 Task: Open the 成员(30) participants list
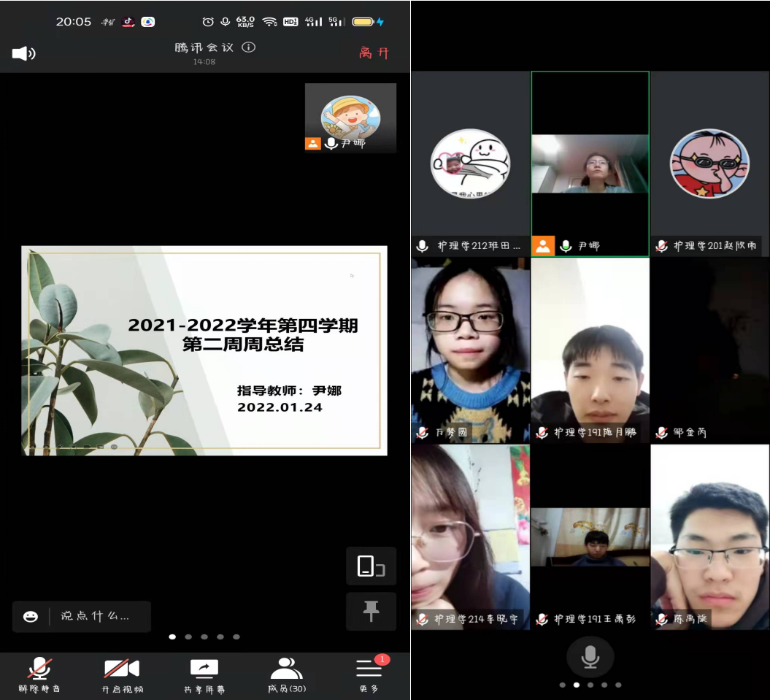point(286,674)
